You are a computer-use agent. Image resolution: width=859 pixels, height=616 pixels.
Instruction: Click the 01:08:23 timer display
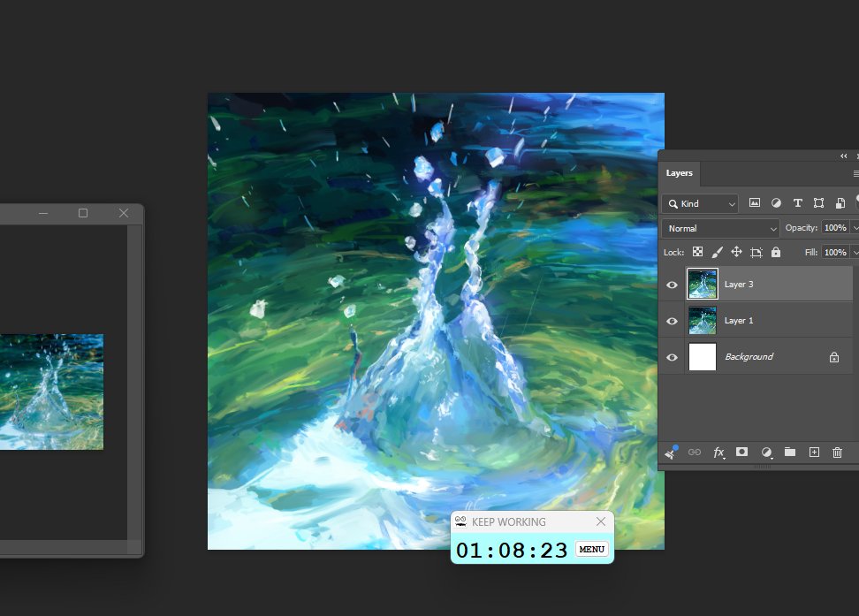coord(512,550)
